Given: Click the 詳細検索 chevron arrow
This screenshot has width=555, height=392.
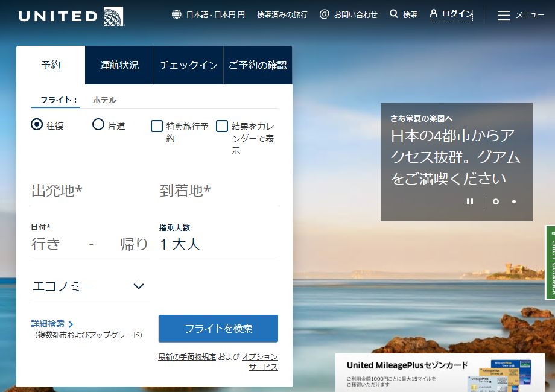Looking at the screenshot, I should click(x=71, y=324).
